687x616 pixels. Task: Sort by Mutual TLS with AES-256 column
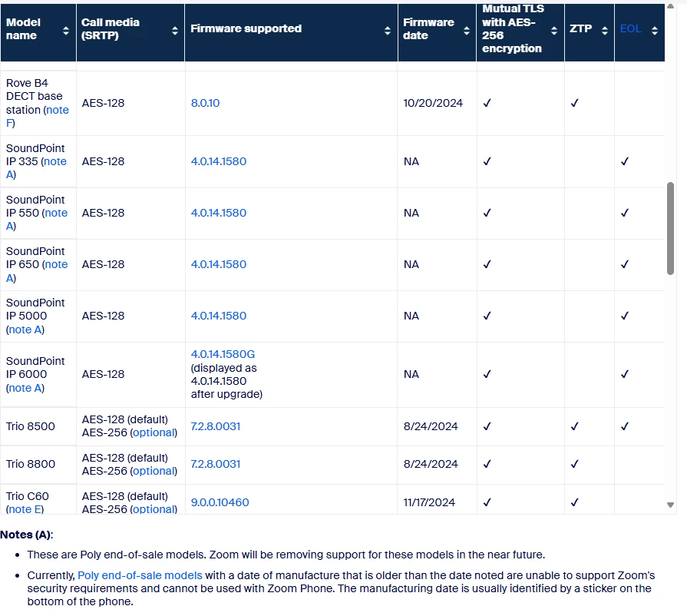(x=554, y=30)
